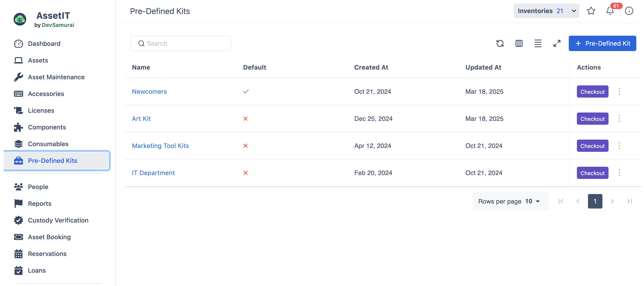Go to next page arrow
This screenshot has height=286, width=644.
coord(612,201)
